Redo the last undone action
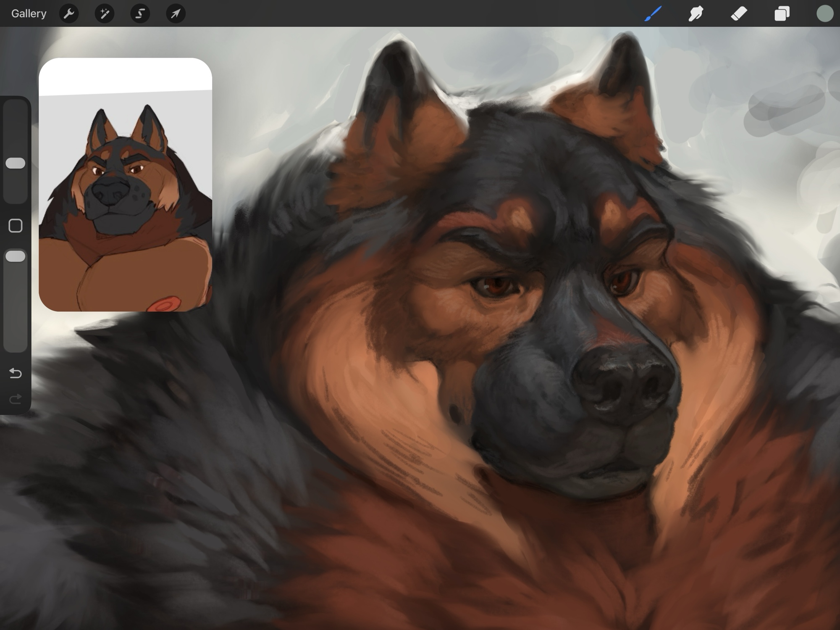Screen dimensions: 840x630 click(x=16, y=398)
